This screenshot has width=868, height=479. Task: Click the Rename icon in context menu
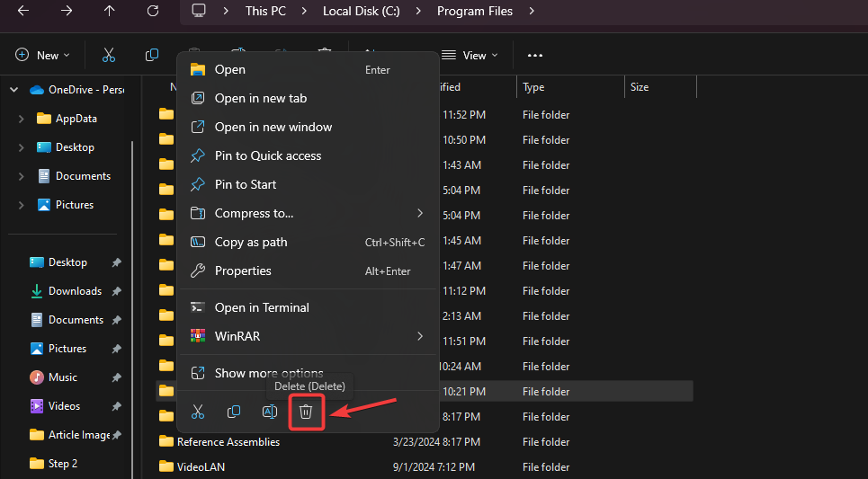point(269,412)
